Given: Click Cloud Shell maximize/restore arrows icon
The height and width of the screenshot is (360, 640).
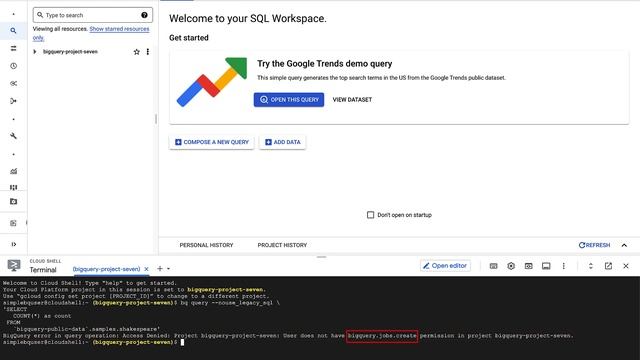Looking at the screenshot, I should [591, 266].
